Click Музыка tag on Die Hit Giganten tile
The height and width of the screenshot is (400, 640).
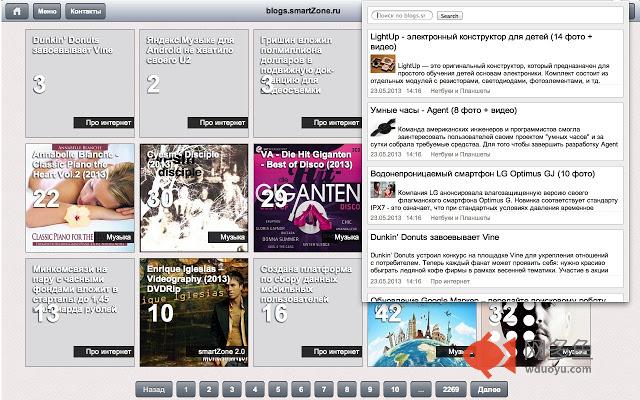point(342,237)
